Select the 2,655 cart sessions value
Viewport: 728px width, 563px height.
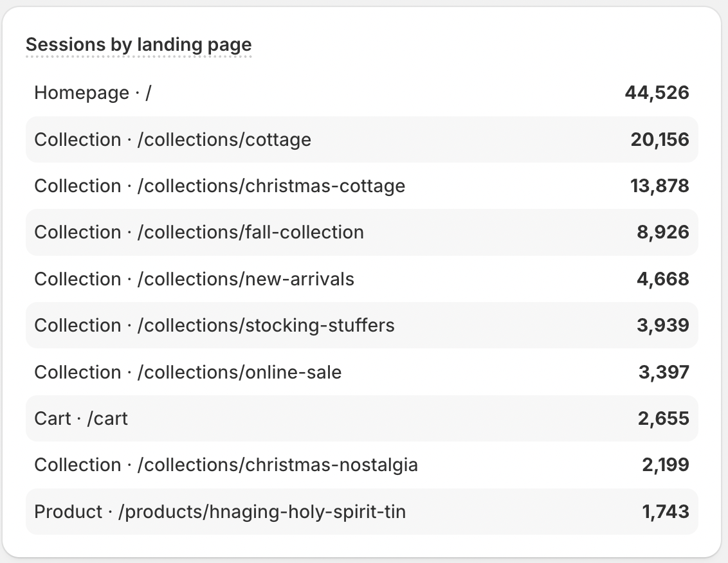point(662,418)
